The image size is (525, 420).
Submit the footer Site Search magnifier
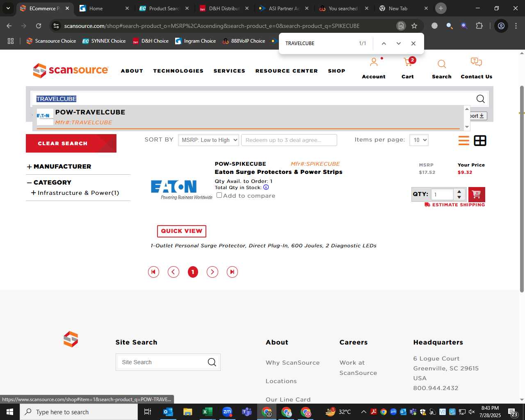pyautogui.click(x=212, y=362)
